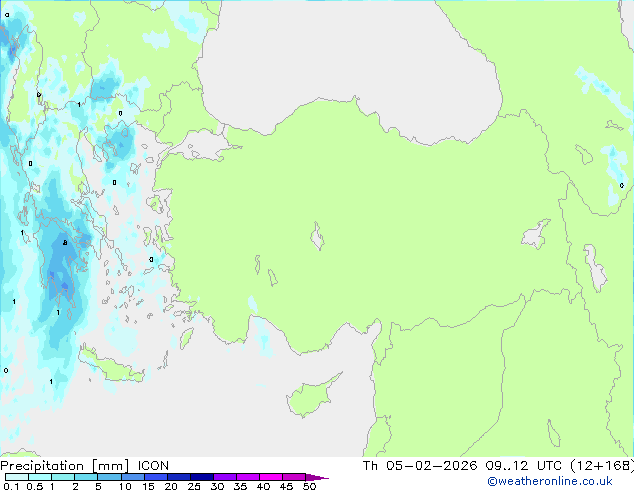The image size is (634, 490).
Task: Click the precipitation value '8' over the Peloponnese
Action: pos(65,243)
